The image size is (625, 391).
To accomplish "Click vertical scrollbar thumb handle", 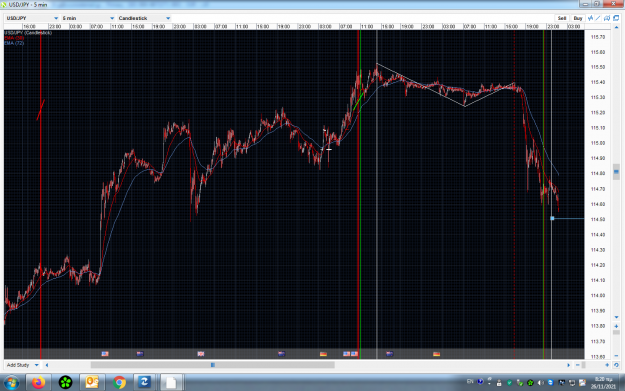I will pos(616,172).
